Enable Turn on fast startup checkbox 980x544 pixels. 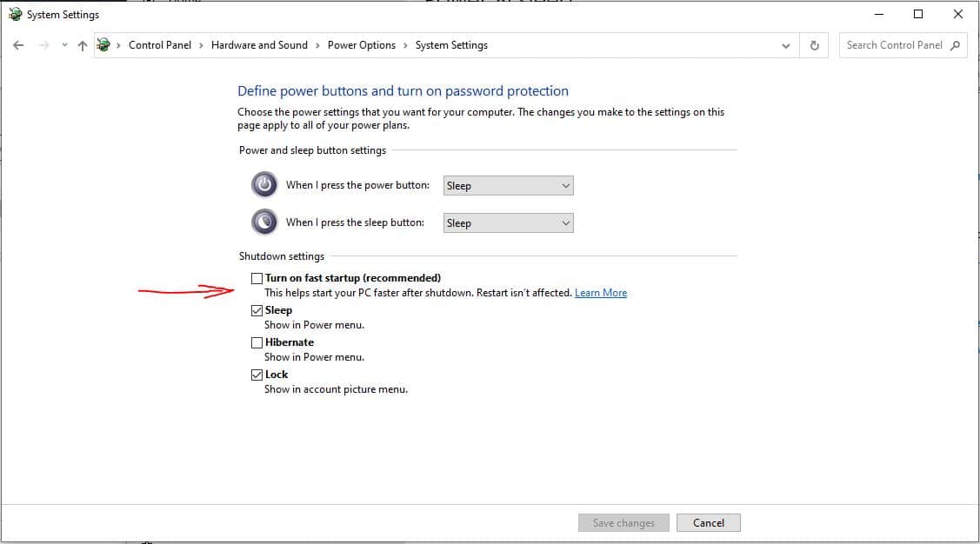point(257,278)
